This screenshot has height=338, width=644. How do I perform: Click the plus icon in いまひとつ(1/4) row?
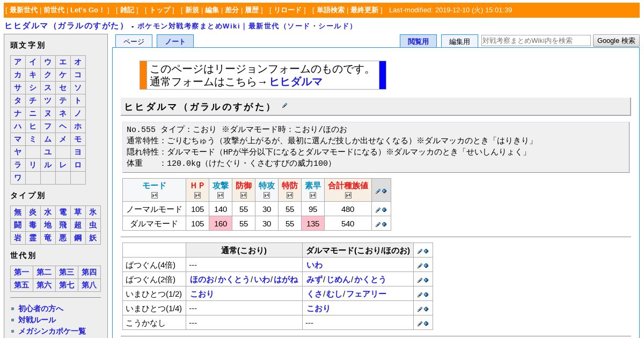[x=426, y=309]
